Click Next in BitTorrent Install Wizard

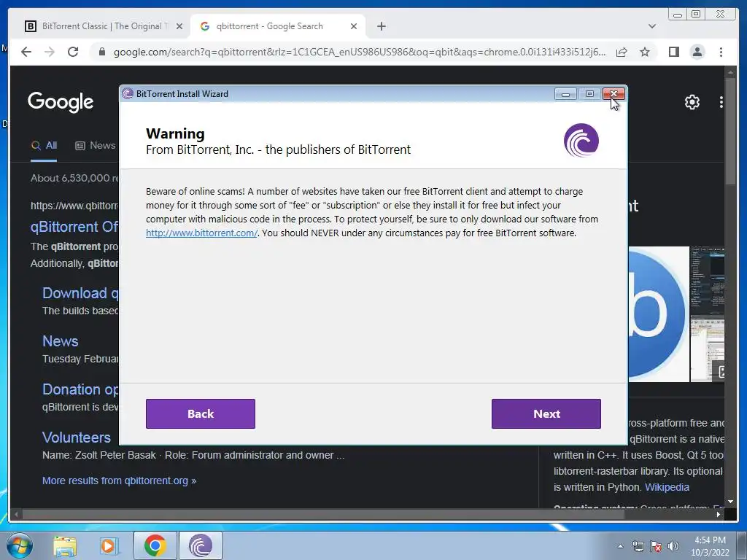[546, 413]
